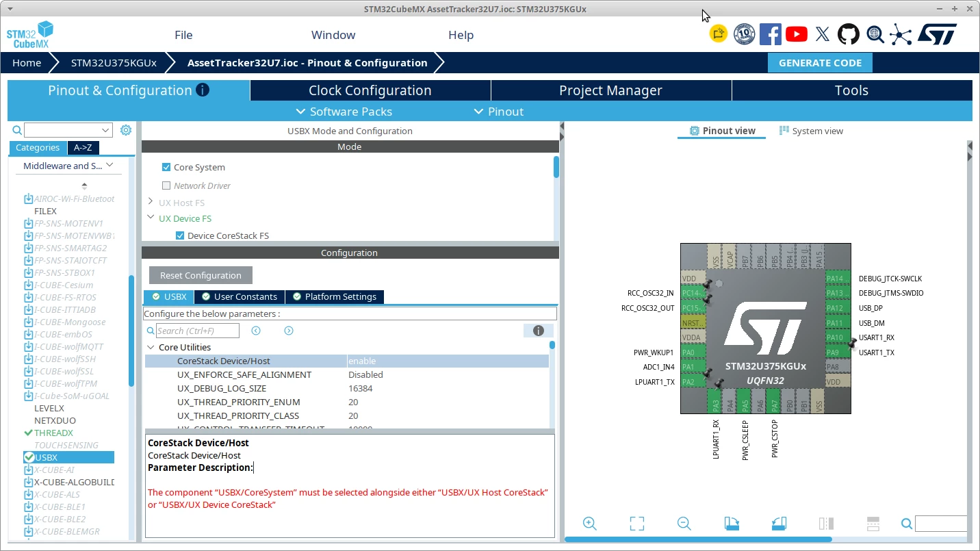Click the Reset Configuration button
This screenshot has width=980, height=551.
tap(201, 275)
